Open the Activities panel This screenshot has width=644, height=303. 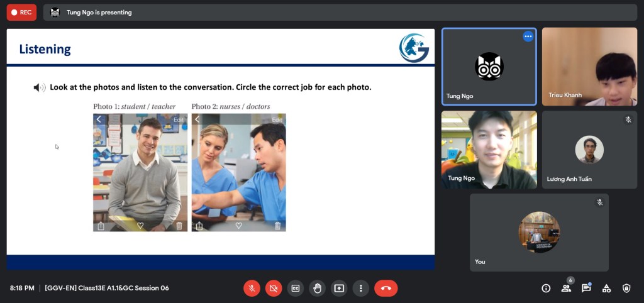pos(606,288)
